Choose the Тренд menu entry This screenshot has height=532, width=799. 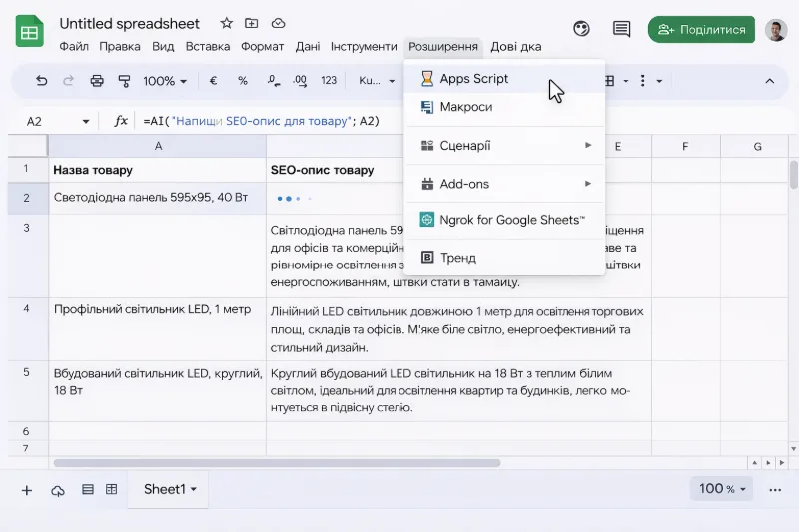pyautogui.click(x=505, y=258)
